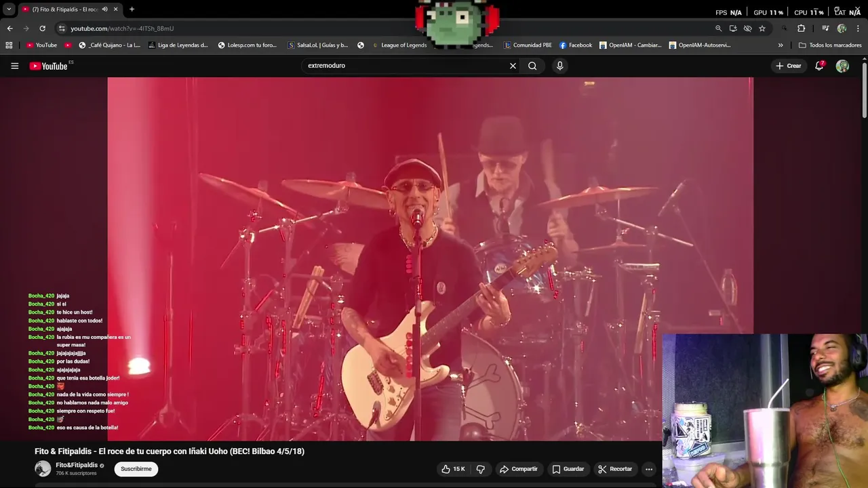
Task: Click the crossed-out eye icon in address bar
Action: coord(747,28)
